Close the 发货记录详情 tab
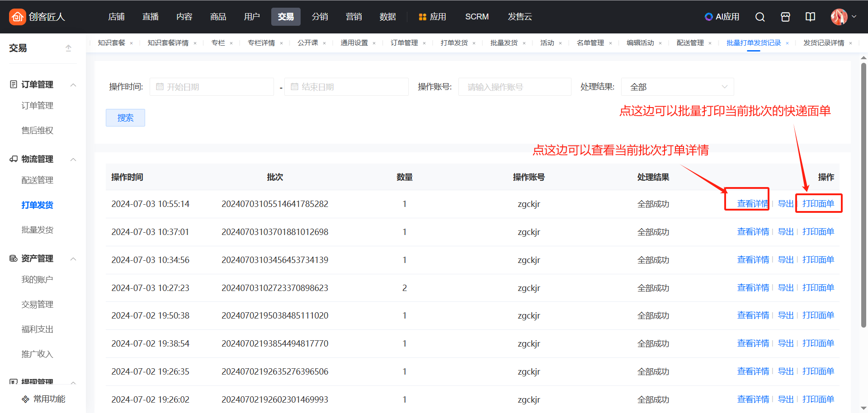Image resolution: width=868 pixels, height=413 pixels. coord(850,43)
